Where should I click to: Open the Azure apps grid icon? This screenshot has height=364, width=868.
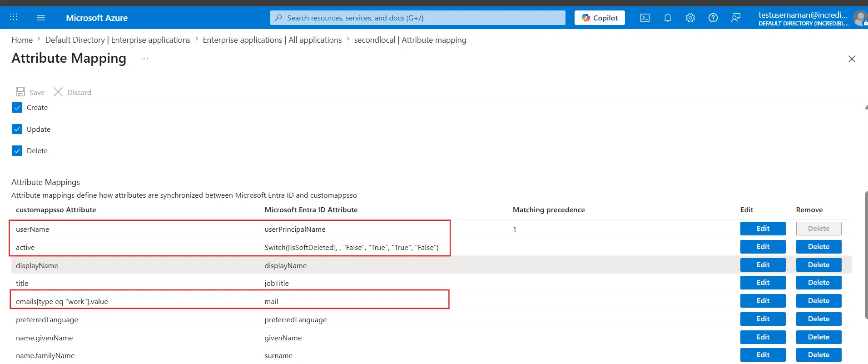pos(14,17)
